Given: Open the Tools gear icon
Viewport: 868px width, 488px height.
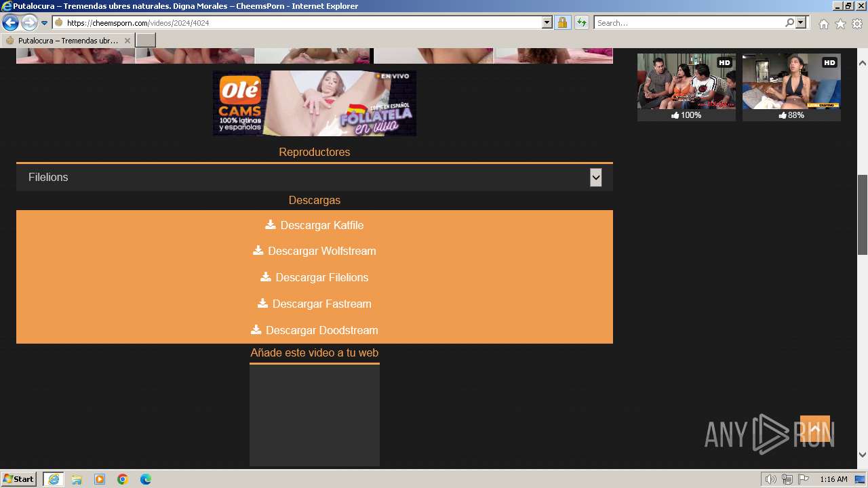Looking at the screenshot, I should pyautogui.click(x=857, y=24).
